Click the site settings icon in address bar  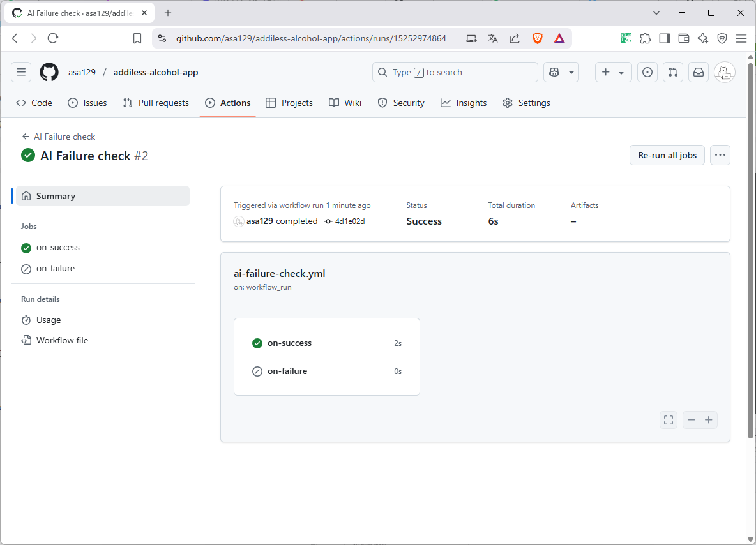coord(162,38)
